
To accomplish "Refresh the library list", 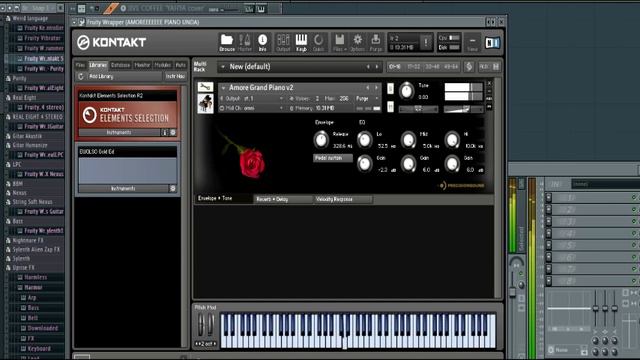I will point(81,76).
